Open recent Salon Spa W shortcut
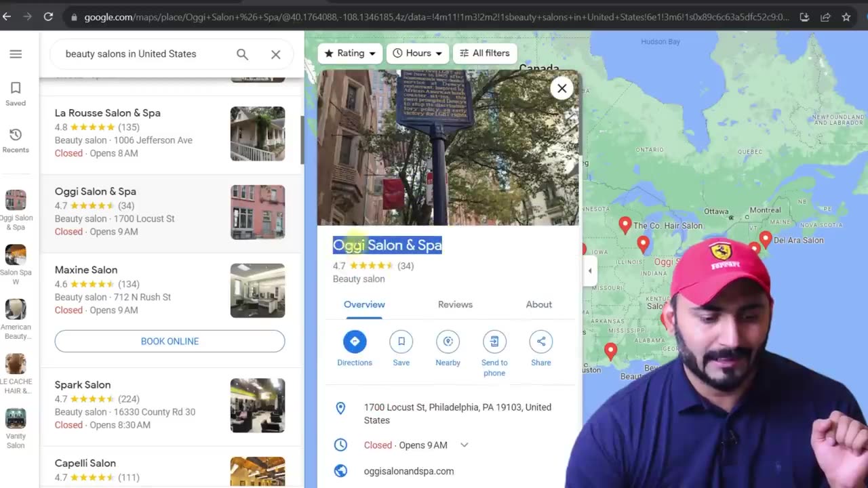Viewport: 868px width, 488px height. point(16,264)
